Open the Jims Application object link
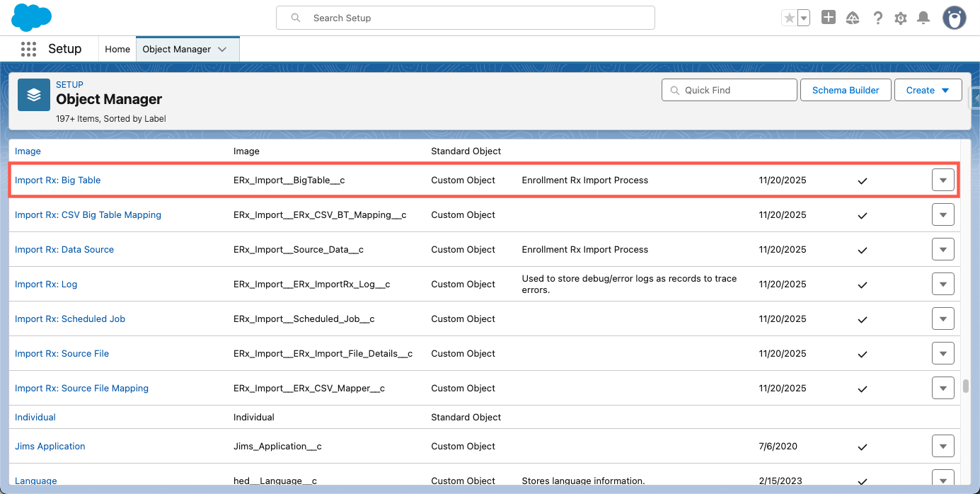Viewport: 980px width, 494px height. point(50,446)
